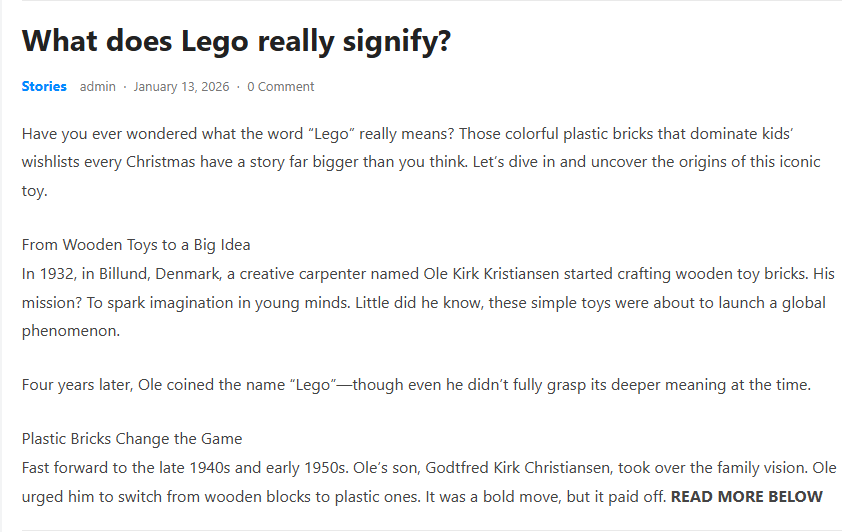Click "Billund, Denmark" in the article
This screenshot has width=857, height=532.
pyautogui.click(x=142, y=273)
